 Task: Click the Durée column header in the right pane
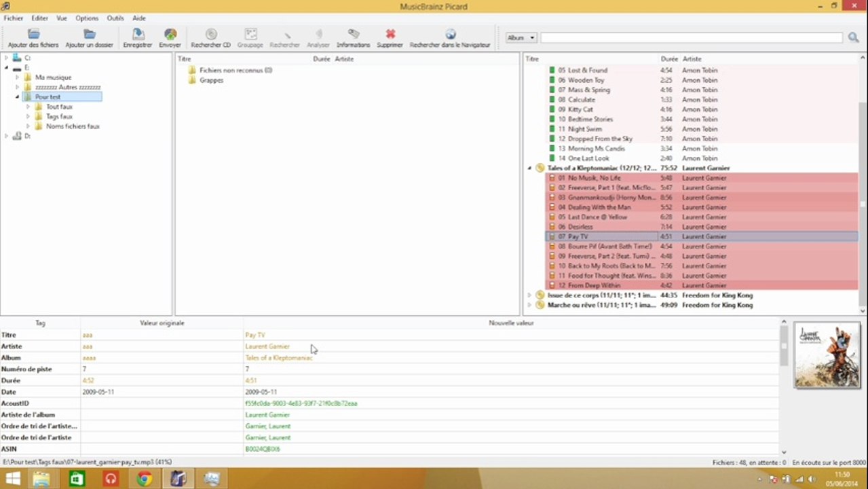pos(669,59)
